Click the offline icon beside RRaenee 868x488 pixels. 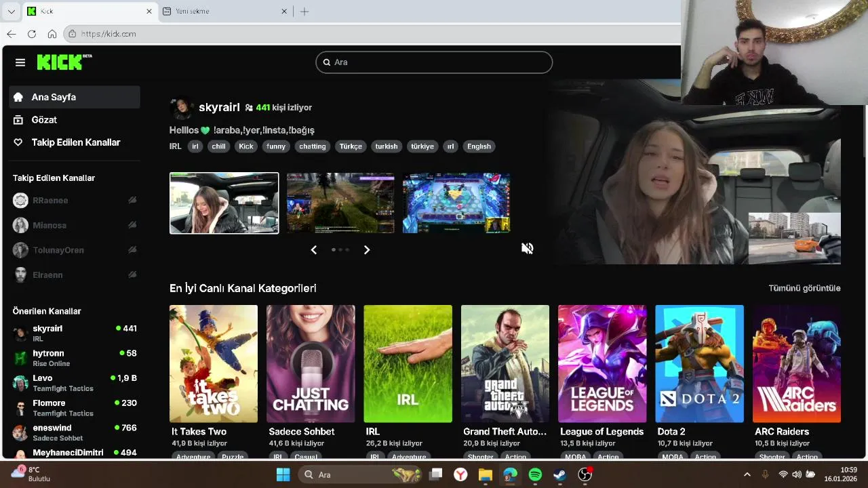coord(132,200)
